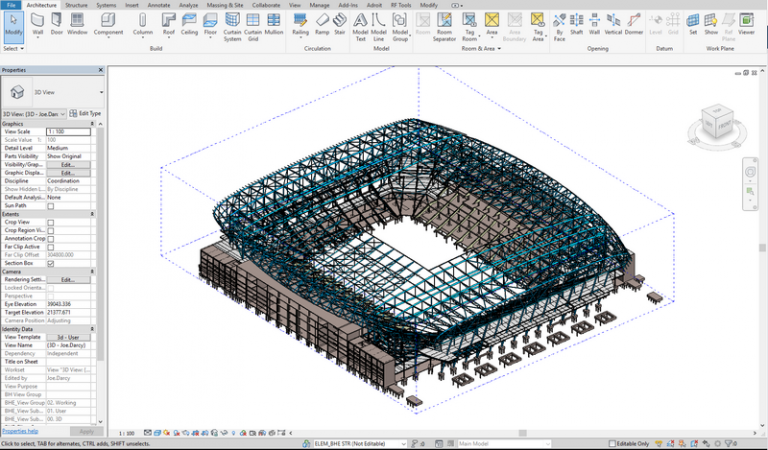Select the Wall tool
Image resolution: width=768 pixels, height=450 pixels.
38,24
